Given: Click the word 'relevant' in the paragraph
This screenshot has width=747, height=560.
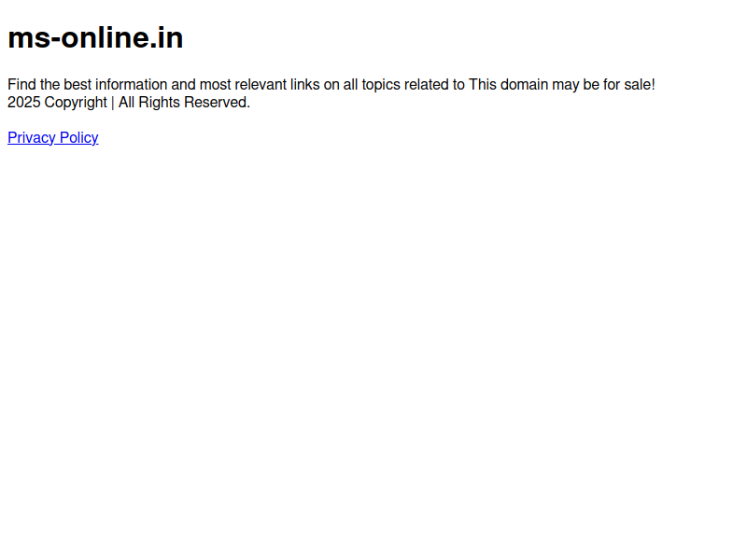Looking at the screenshot, I should pyautogui.click(x=261, y=85).
